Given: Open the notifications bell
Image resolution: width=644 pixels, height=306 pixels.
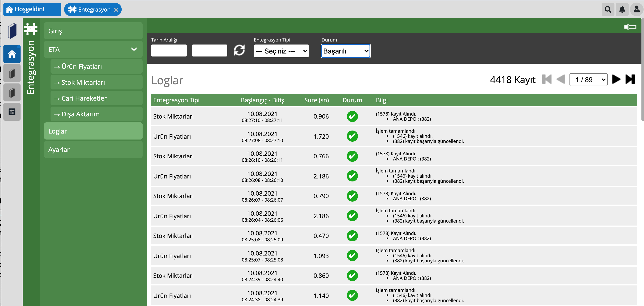Looking at the screenshot, I should (x=622, y=9).
